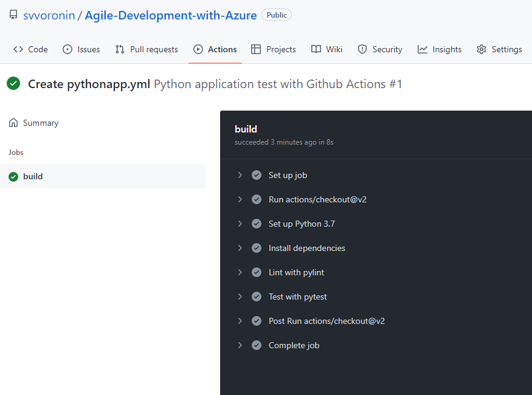Click the build heading in log panel
The image size is (532, 395).
[x=246, y=129]
